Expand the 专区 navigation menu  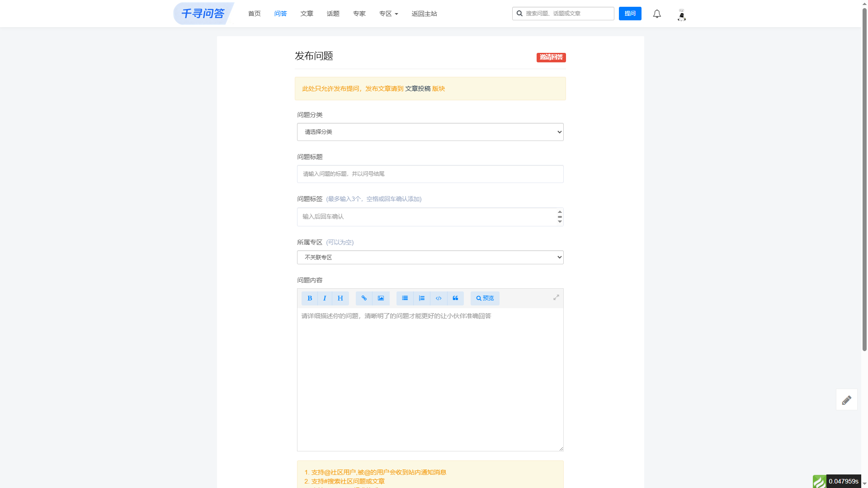coord(389,14)
